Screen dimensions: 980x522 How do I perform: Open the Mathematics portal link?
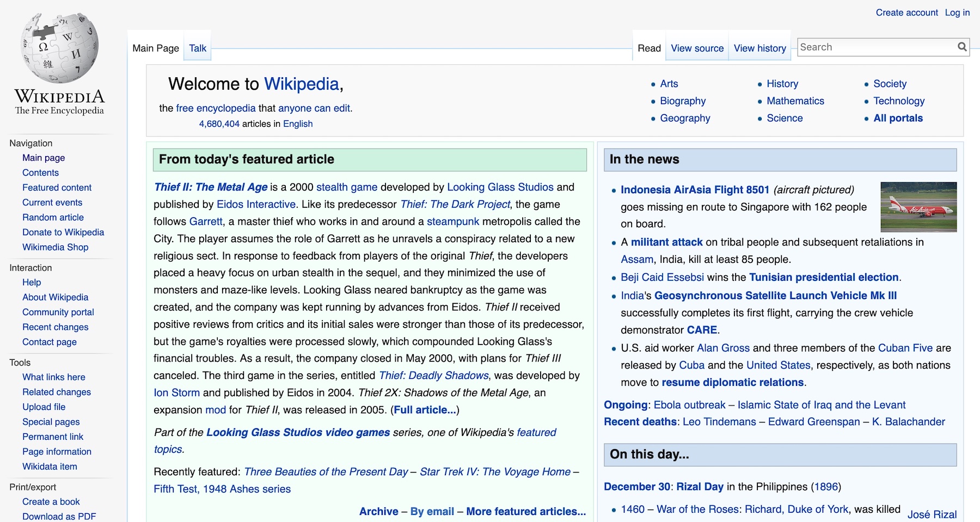pos(795,101)
